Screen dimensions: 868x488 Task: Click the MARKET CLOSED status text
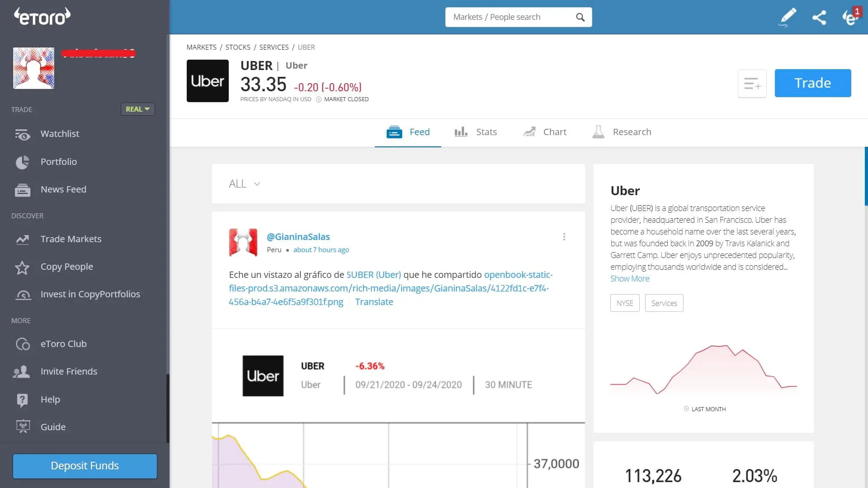point(346,99)
